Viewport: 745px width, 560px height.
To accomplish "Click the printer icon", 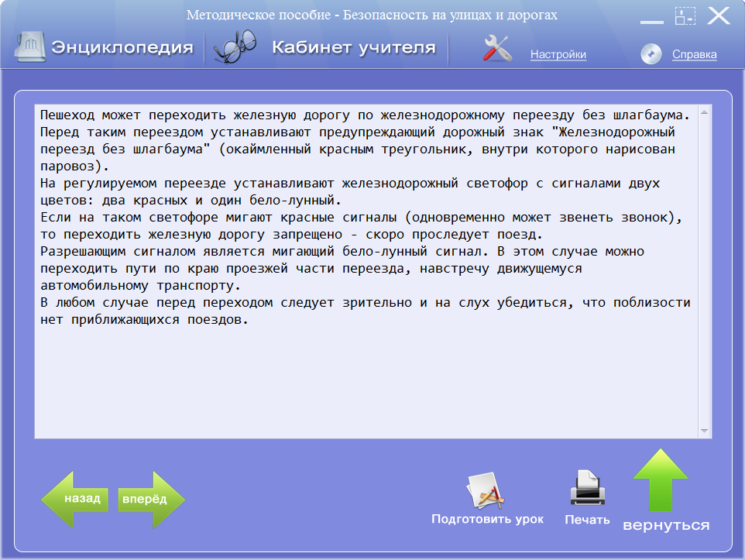I will pos(587,490).
